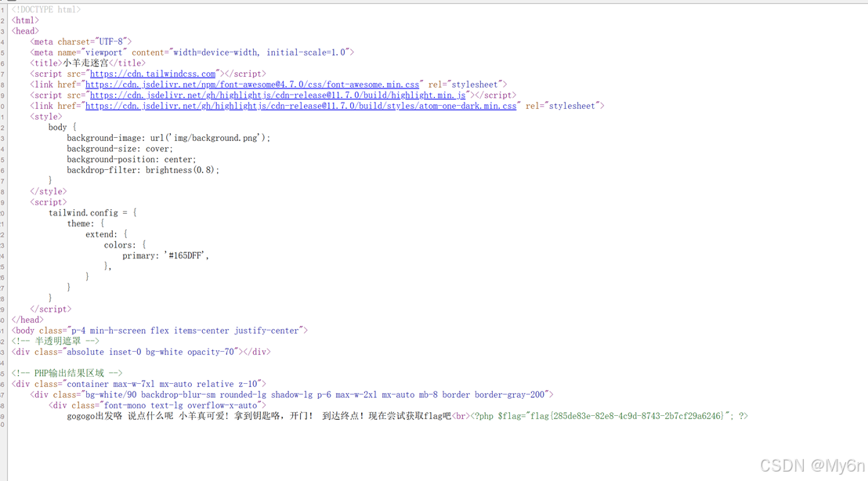
Task: Click the extend: { line
Action: [x=107, y=235]
